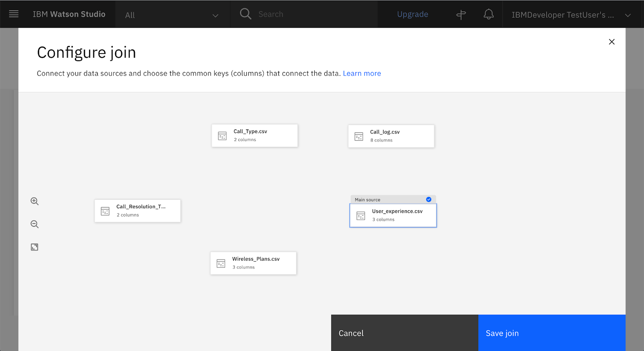The width and height of the screenshot is (644, 351).
Task: Select the Wireless_Plans.csv data source node
Action: pos(253,263)
